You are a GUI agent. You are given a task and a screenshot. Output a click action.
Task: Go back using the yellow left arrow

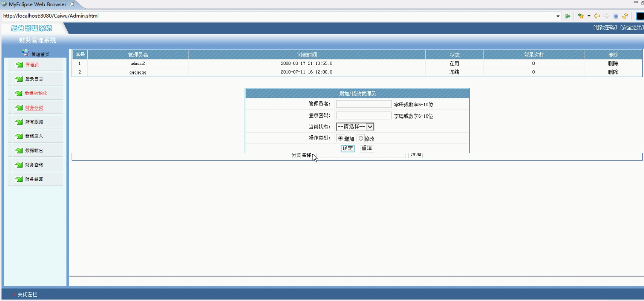click(597, 16)
